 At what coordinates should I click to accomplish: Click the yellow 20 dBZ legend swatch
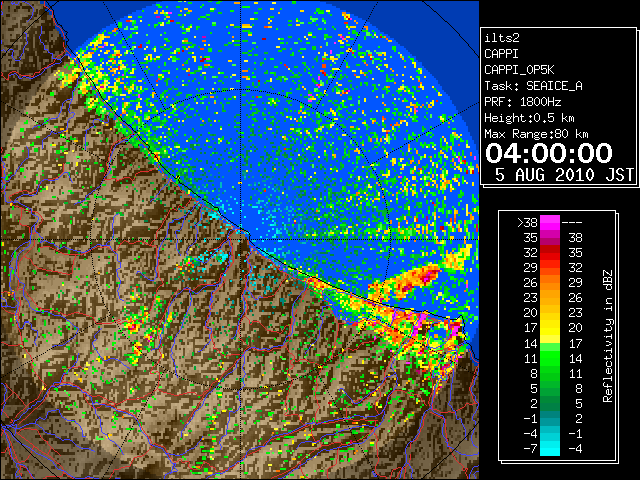pos(550,313)
